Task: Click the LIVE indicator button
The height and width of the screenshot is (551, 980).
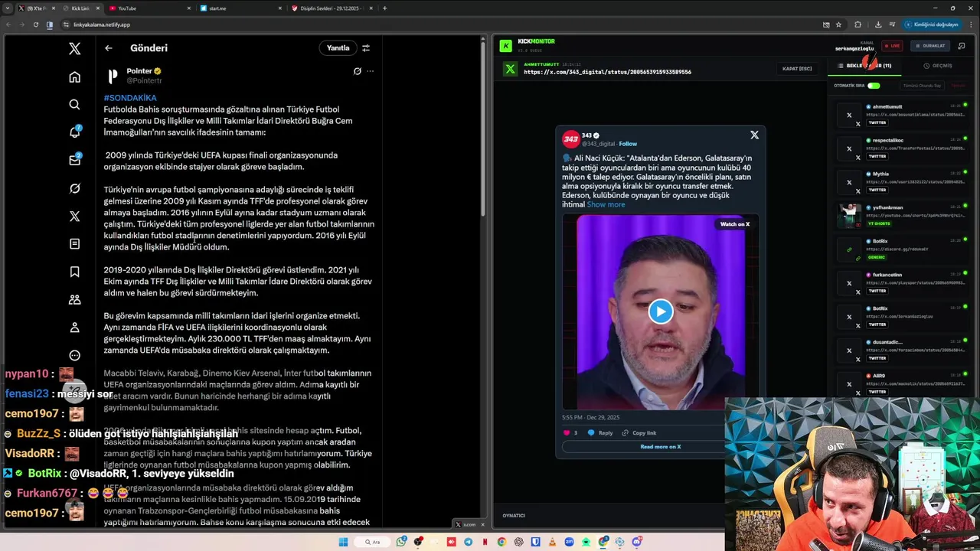Action: [892, 46]
